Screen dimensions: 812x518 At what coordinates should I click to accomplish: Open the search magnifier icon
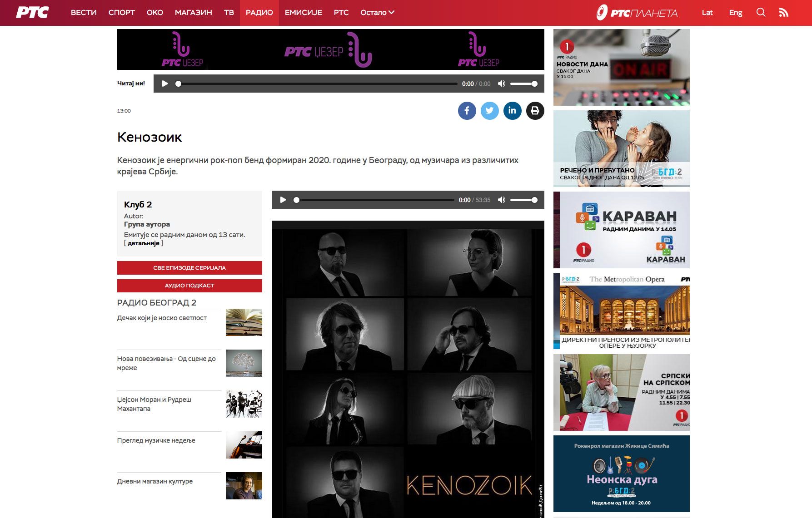tap(761, 13)
